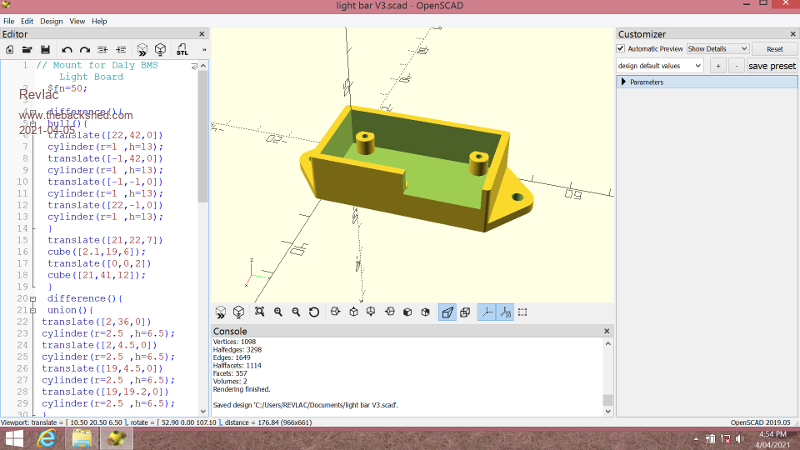Toggle Show Axes button in viewport toolbar
Screen dimensions: 800x450
pos(487,312)
